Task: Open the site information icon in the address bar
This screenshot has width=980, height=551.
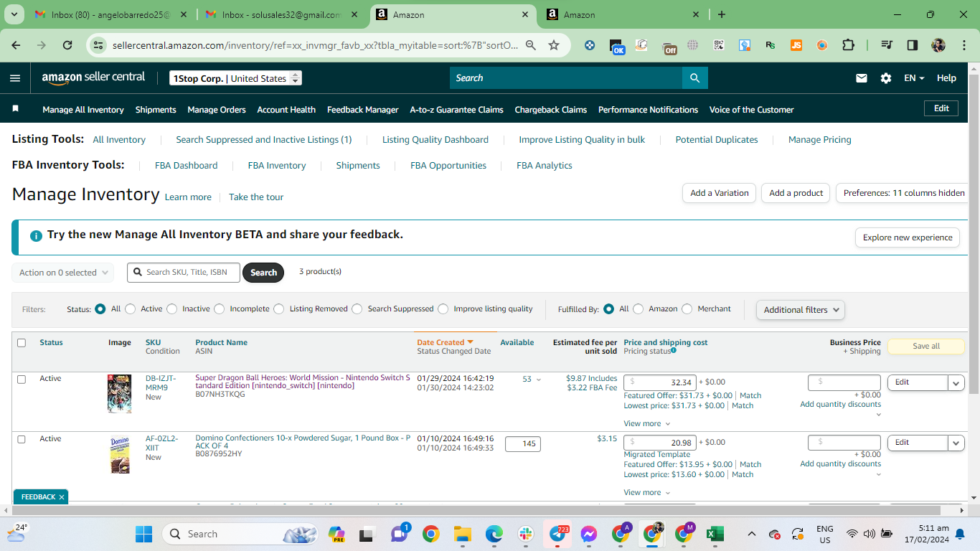Action: [99, 45]
